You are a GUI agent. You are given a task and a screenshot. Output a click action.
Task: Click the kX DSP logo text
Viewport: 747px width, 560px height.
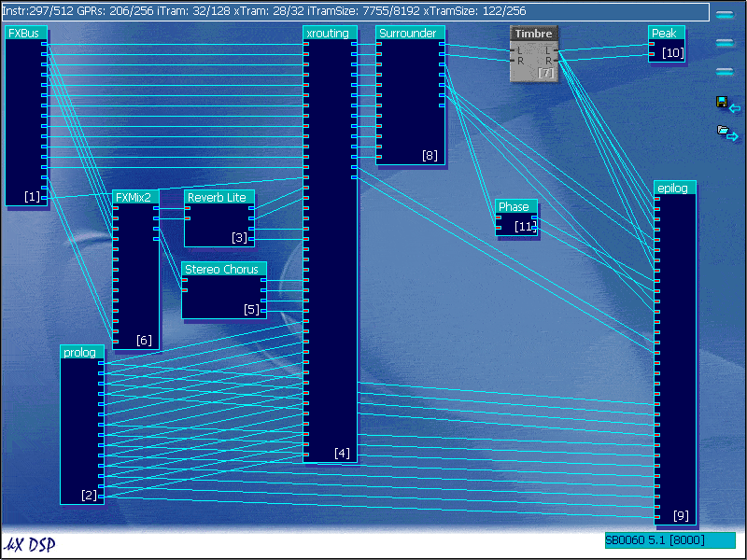click(x=29, y=544)
